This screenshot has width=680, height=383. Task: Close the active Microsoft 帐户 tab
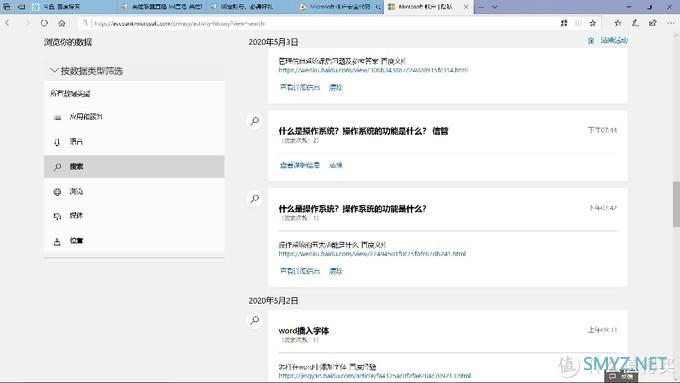(466, 7)
